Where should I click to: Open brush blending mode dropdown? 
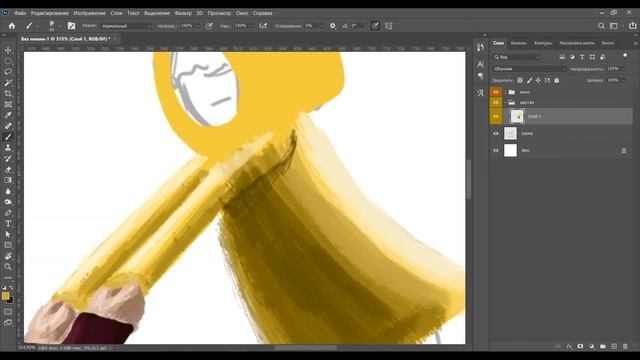[126, 26]
